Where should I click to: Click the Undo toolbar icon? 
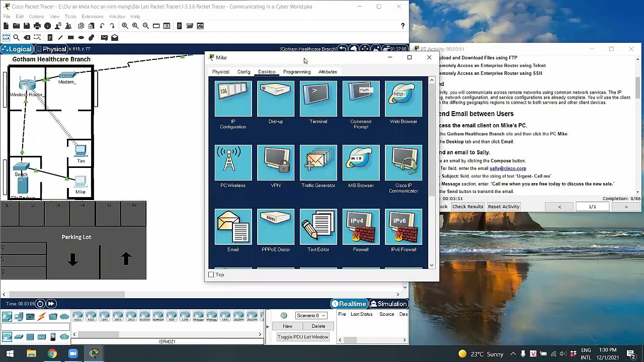[x=102, y=26]
